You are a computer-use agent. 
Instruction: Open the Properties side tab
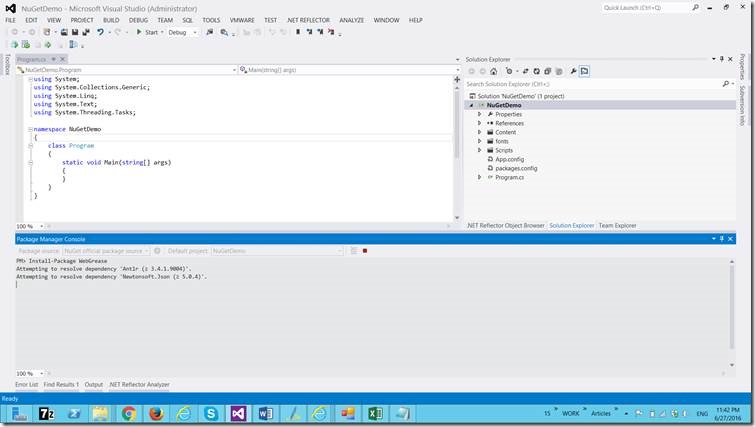(742, 67)
